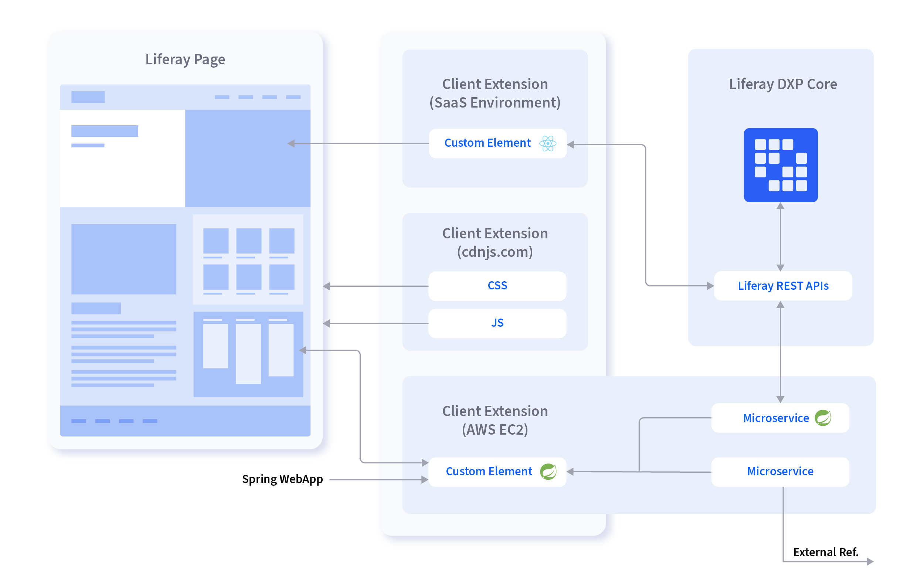Click the bottom Microservice box without icon
The width and height of the screenshot is (924, 588).
pos(780,472)
